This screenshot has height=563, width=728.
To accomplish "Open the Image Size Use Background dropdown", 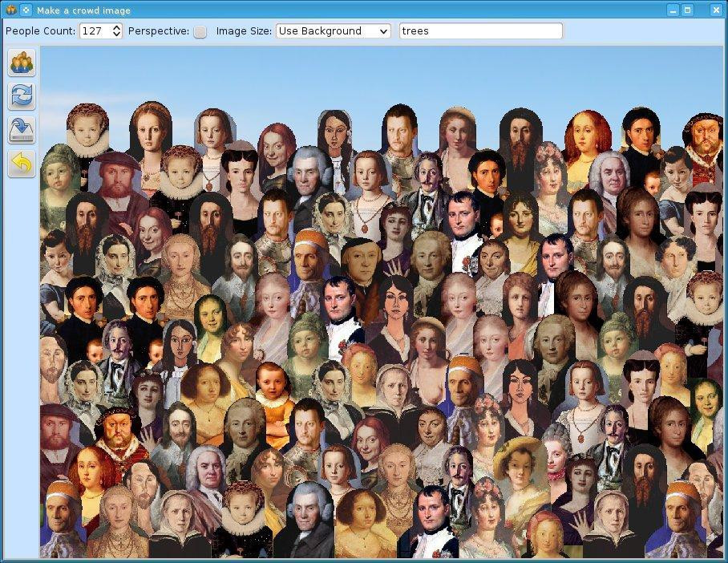I will 333,31.
